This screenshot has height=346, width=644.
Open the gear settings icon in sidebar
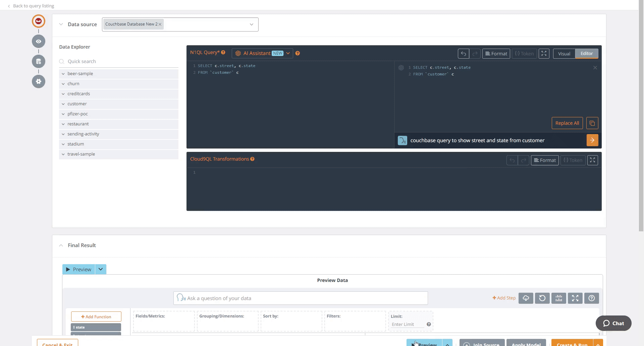click(x=38, y=81)
